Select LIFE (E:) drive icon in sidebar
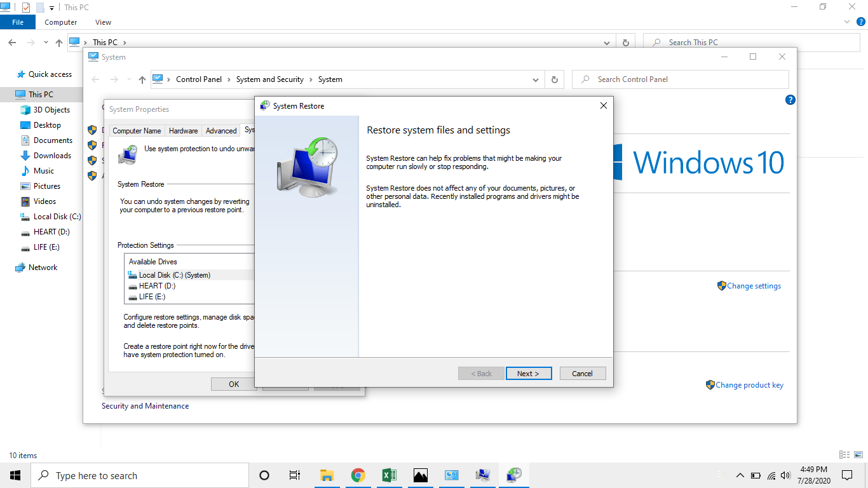868x488 pixels. [25, 247]
